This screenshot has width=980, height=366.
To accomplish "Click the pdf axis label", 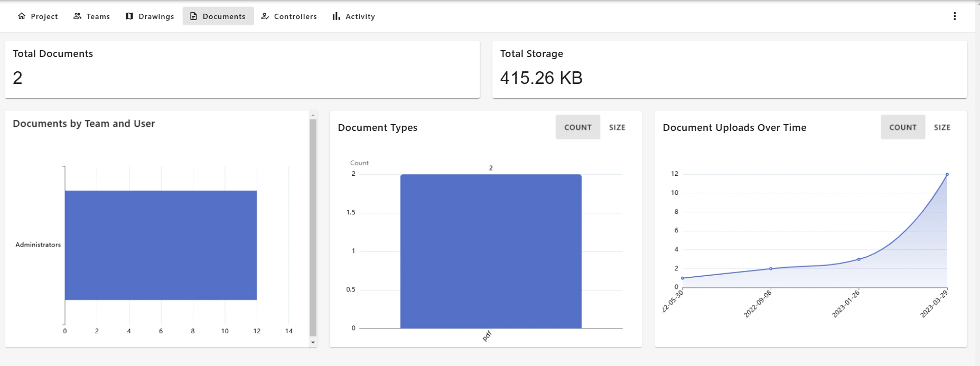I will pos(487,335).
